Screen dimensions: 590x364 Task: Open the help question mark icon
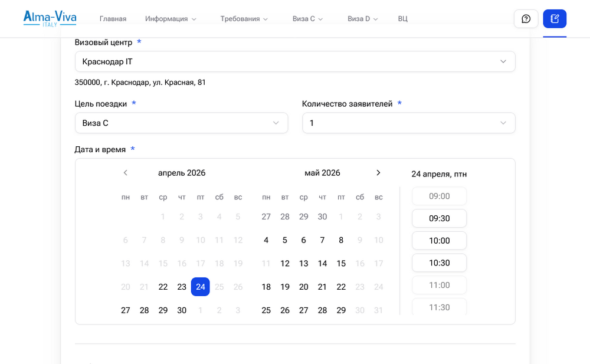click(x=526, y=19)
